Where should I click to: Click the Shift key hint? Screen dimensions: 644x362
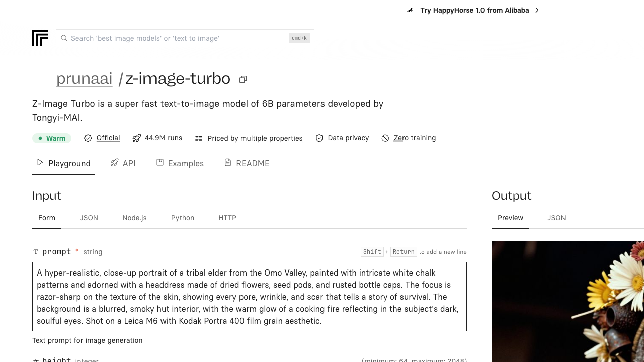pyautogui.click(x=372, y=252)
